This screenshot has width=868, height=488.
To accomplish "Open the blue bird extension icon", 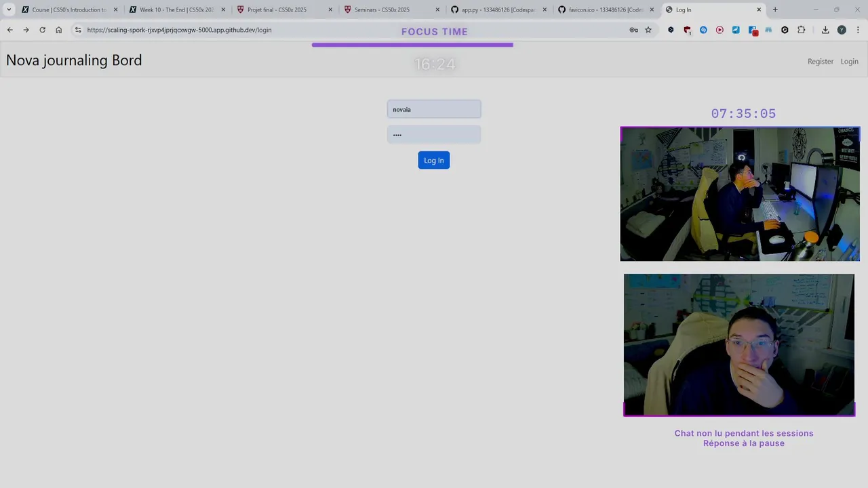I will (x=736, y=30).
